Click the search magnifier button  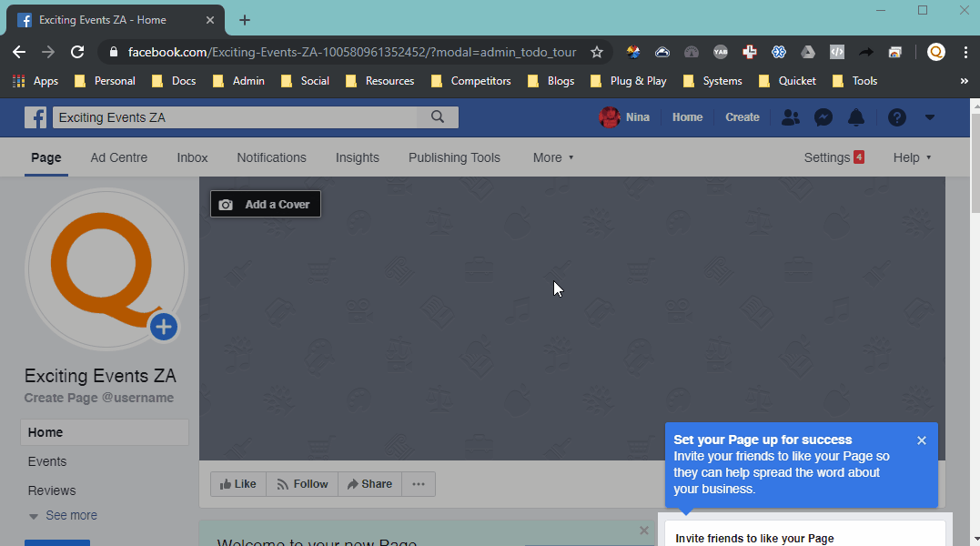pos(438,116)
